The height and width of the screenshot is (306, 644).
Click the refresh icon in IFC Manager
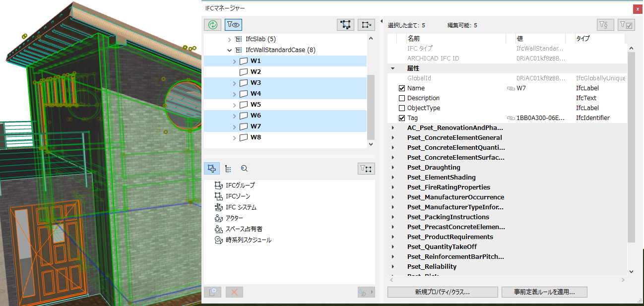click(212, 24)
